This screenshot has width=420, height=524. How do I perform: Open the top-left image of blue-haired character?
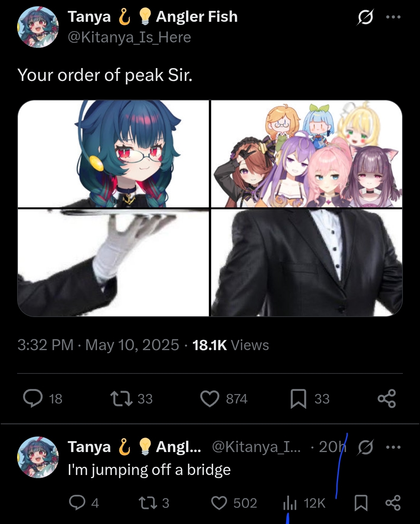[x=113, y=154]
